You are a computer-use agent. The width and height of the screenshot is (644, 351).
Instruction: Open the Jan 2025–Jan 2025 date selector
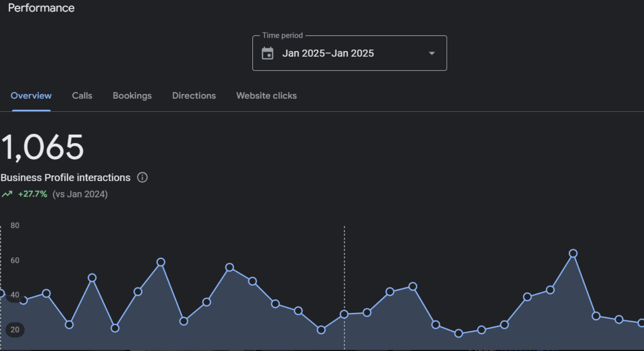point(328,53)
